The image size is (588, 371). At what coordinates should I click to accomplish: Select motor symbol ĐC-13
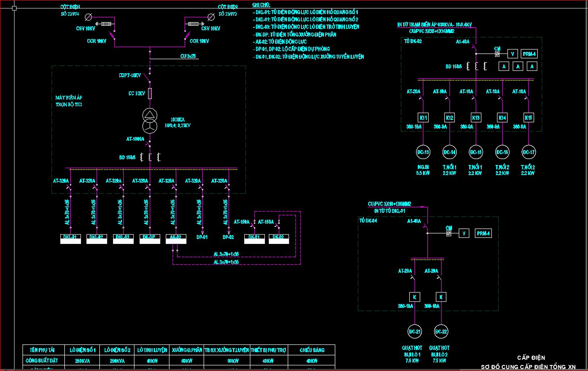click(x=423, y=152)
